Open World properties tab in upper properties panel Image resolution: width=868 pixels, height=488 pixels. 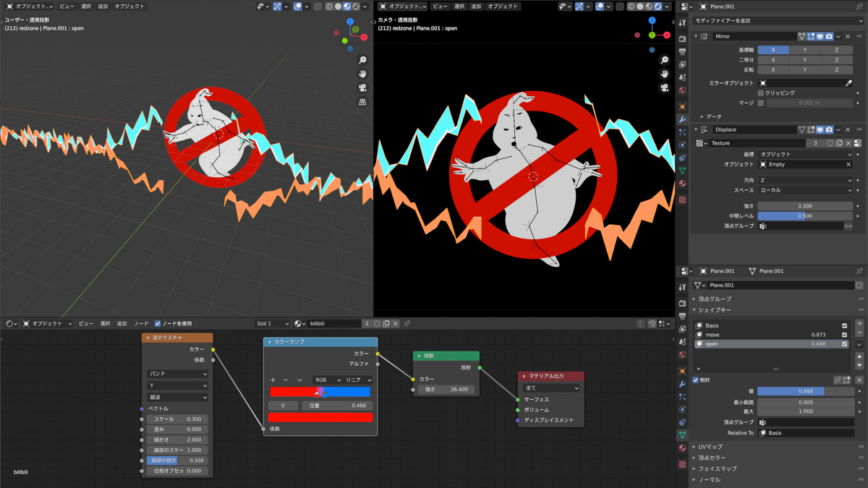click(682, 90)
